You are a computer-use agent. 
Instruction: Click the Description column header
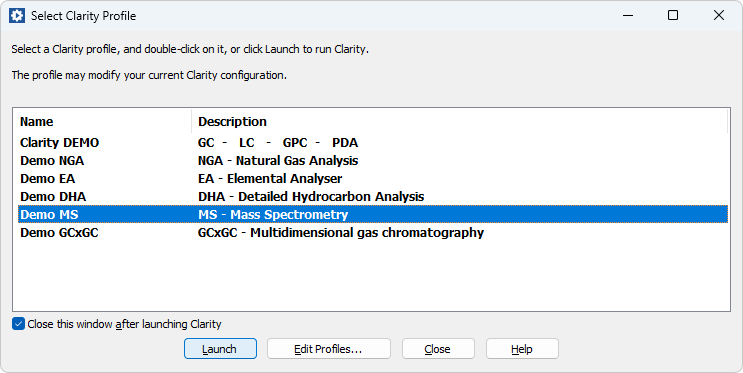pos(459,122)
